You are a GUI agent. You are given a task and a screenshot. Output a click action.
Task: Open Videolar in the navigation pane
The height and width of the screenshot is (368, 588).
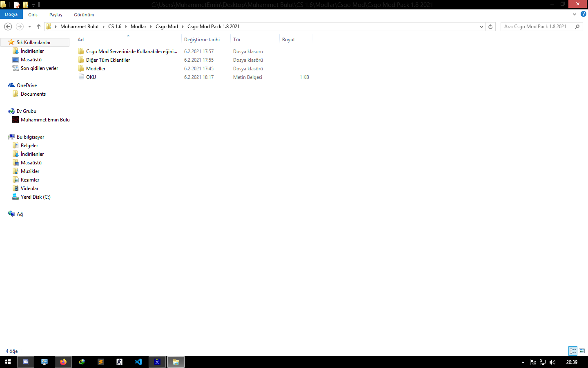click(29, 188)
